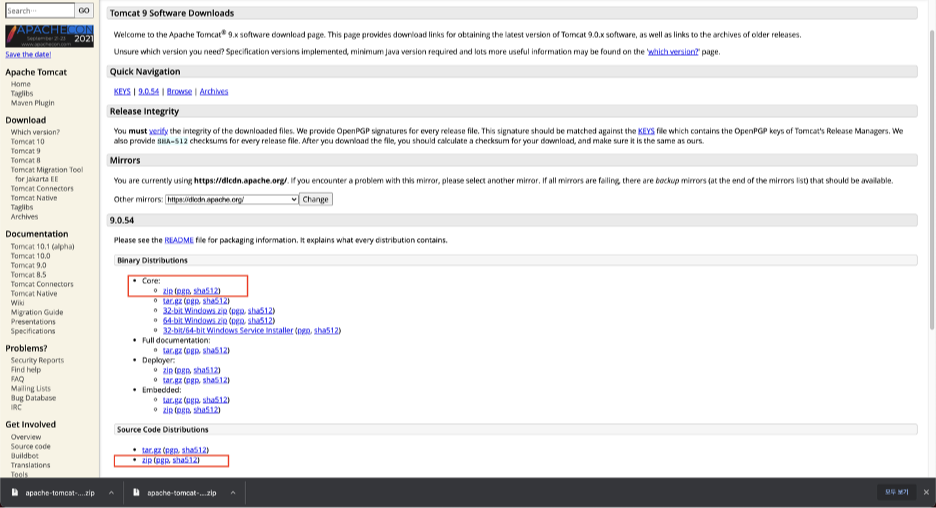Download Full documentation tar.gz
The width and height of the screenshot is (936, 508).
pyautogui.click(x=173, y=350)
